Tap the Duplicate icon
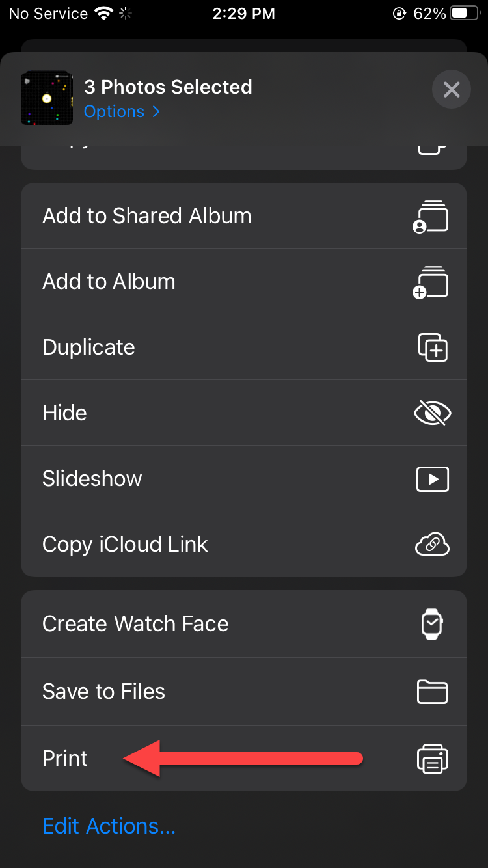This screenshot has height=868, width=488. 433,347
